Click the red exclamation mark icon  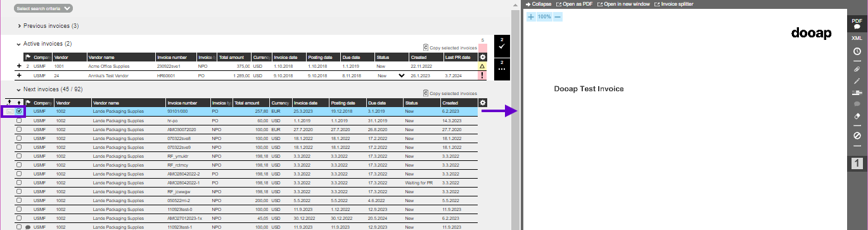[483, 75]
